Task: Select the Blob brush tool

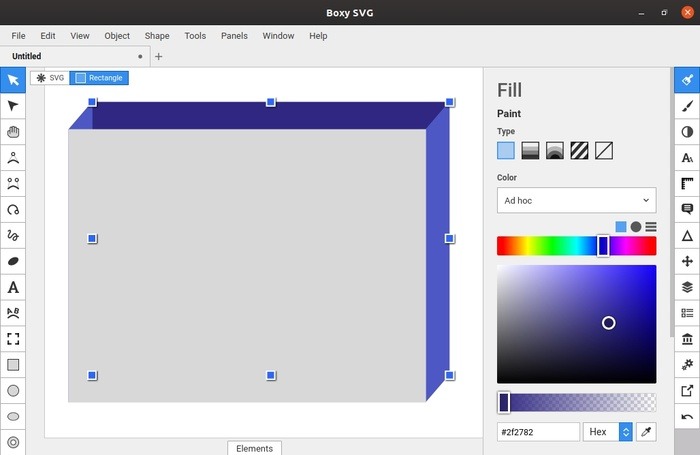Action: [x=13, y=261]
